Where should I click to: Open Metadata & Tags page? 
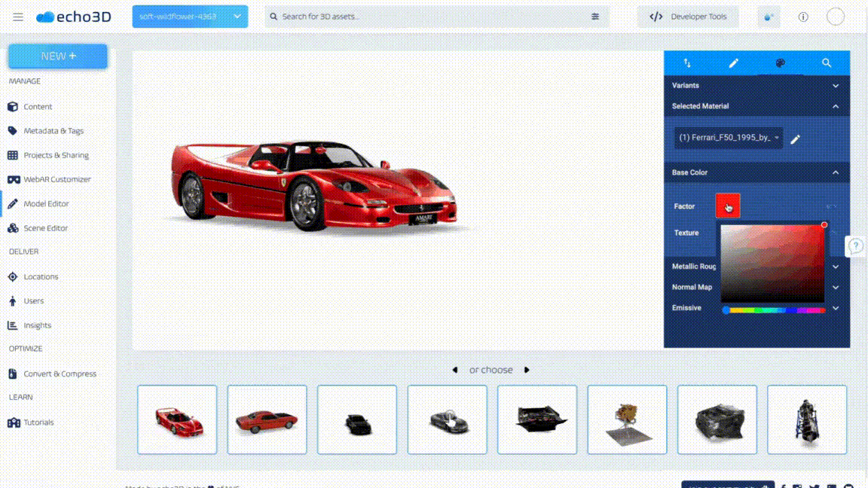[x=53, y=131]
